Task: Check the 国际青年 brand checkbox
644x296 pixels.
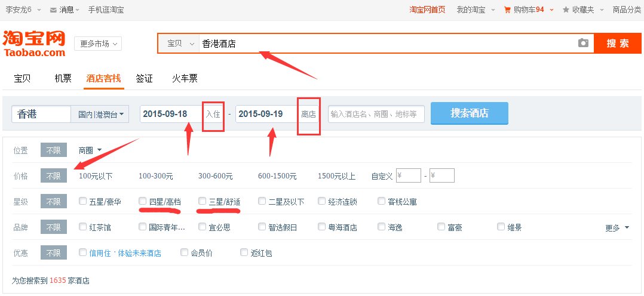Action: pos(143,227)
